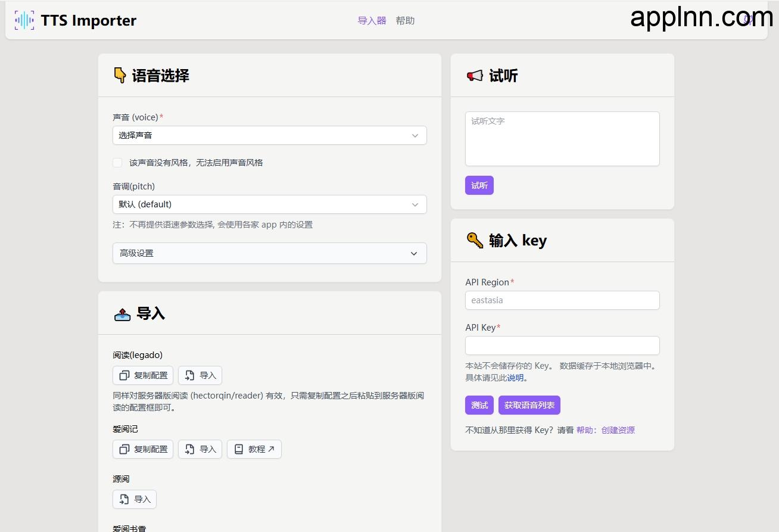The image size is (779, 532).
Task: Click the purple 试听 button
Action: click(479, 185)
